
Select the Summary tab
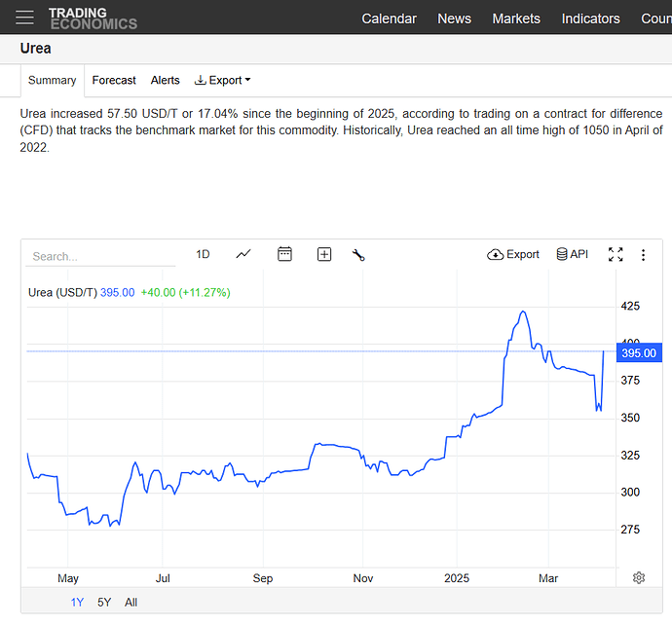coord(53,81)
